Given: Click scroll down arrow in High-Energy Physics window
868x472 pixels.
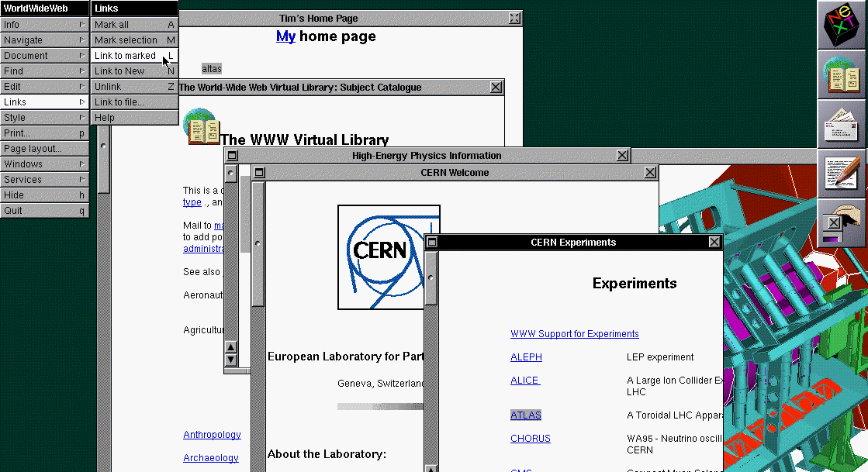Looking at the screenshot, I should pos(231,360).
